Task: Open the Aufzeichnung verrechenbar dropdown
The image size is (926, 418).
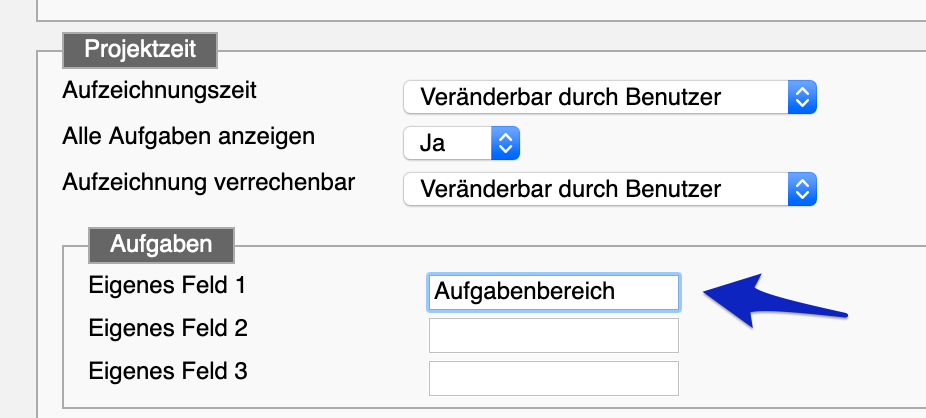Action: tap(610, 189)
